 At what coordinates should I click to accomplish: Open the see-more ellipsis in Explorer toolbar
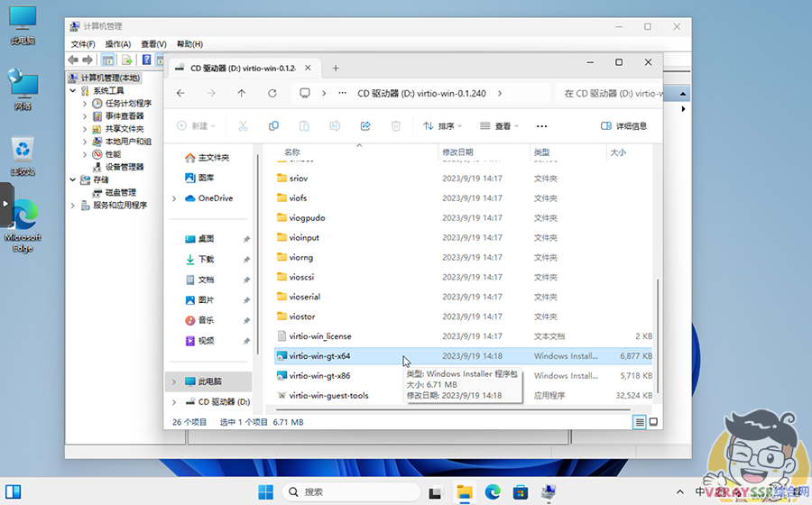541,126
